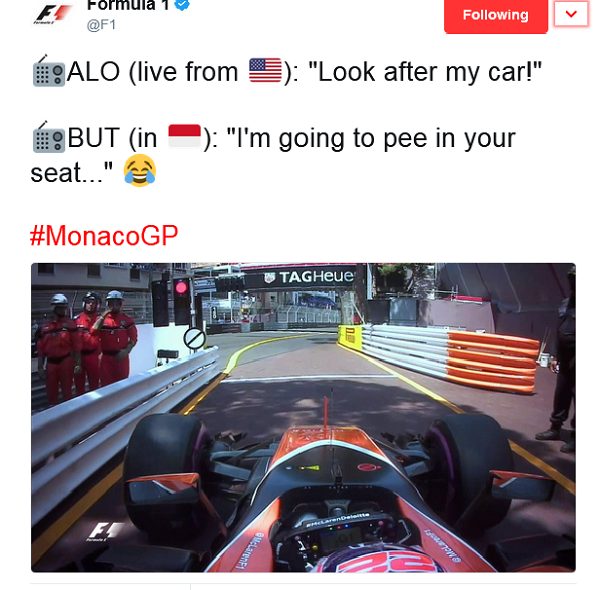
Task: Open the dropdown arrow next to Following
Action: [x=571, y=14]
